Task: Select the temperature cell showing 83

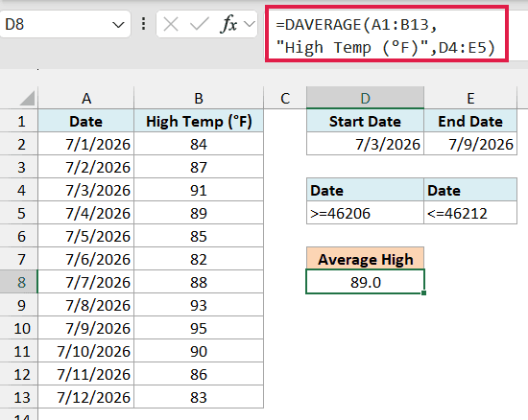Action: (199, 397)
